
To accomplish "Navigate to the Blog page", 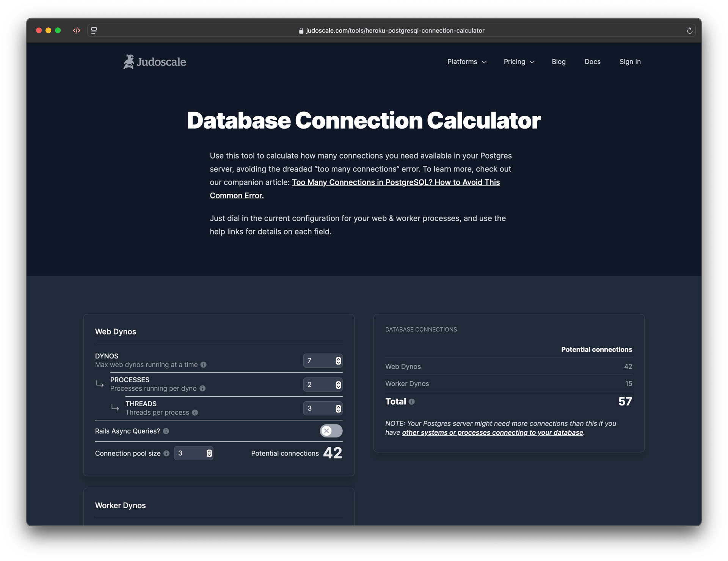I will point(559,61).
